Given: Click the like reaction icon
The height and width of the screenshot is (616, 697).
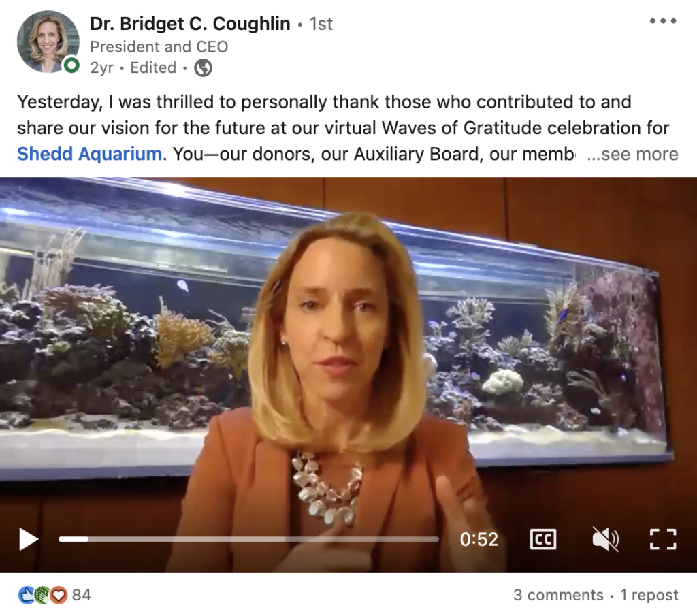Looking at the screenshot, I should click(x=27, y=595).
